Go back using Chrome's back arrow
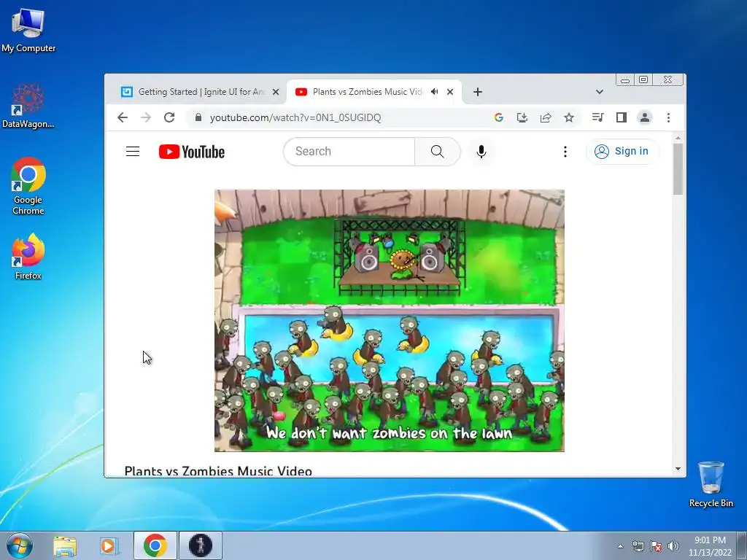747x560 pixels. tap(123, 117)
